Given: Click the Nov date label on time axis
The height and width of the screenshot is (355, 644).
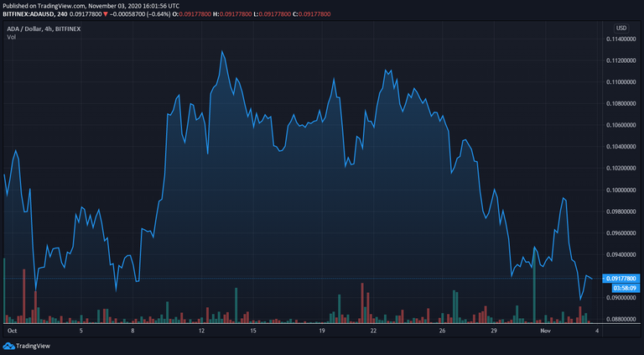Looking at the screenshot, I should click(545, 331).
